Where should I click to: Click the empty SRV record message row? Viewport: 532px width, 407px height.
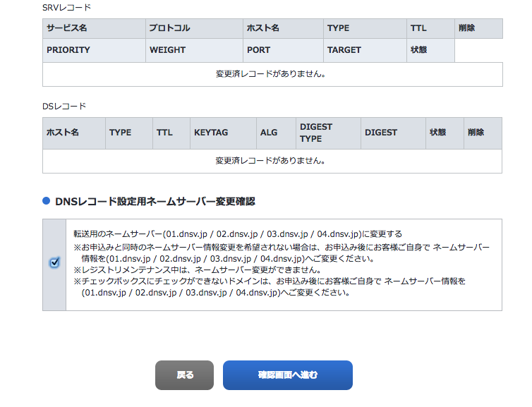point(272,73)
